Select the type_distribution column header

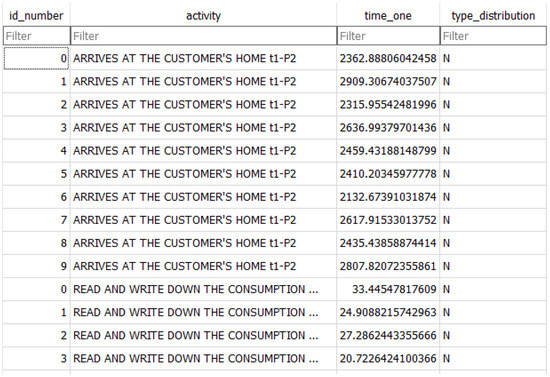(x=493, y=16)
